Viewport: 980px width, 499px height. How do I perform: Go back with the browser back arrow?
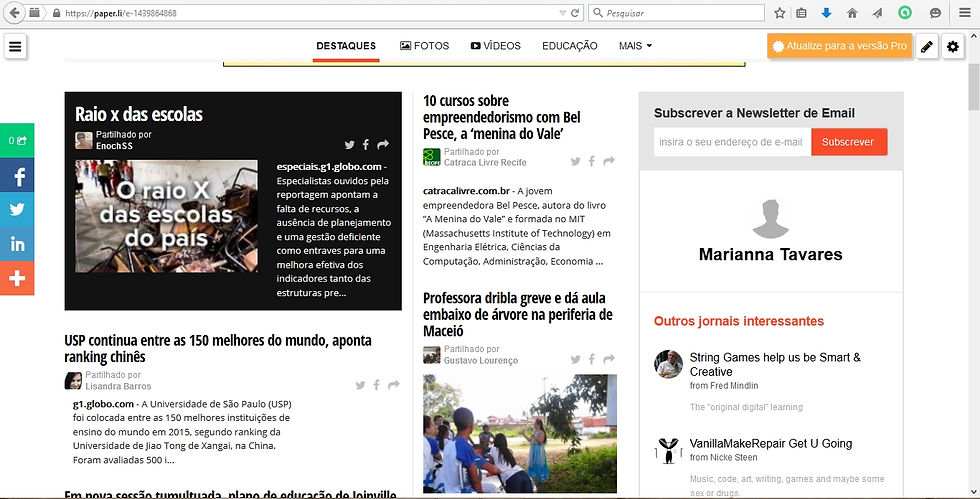(14, 13)
